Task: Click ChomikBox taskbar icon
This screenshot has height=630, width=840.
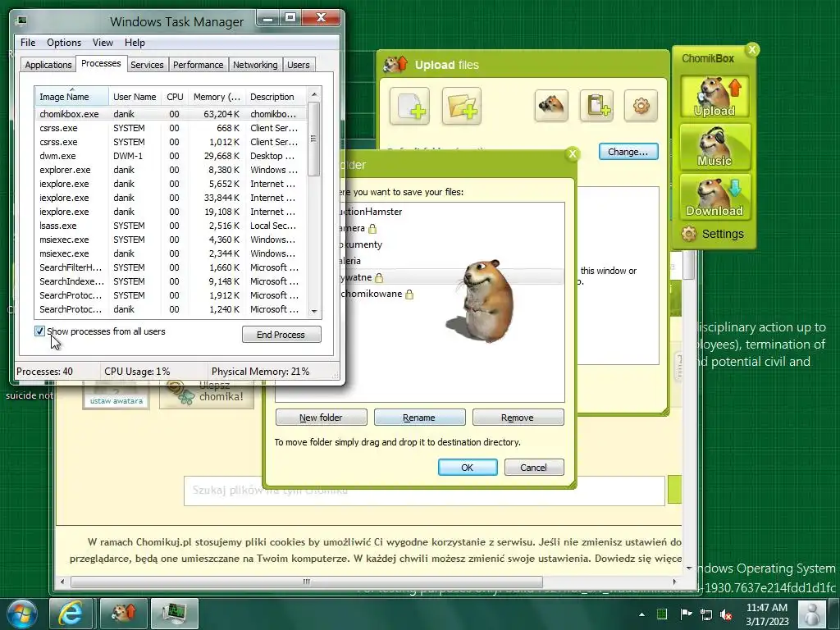Action: [x=124, y=613]
